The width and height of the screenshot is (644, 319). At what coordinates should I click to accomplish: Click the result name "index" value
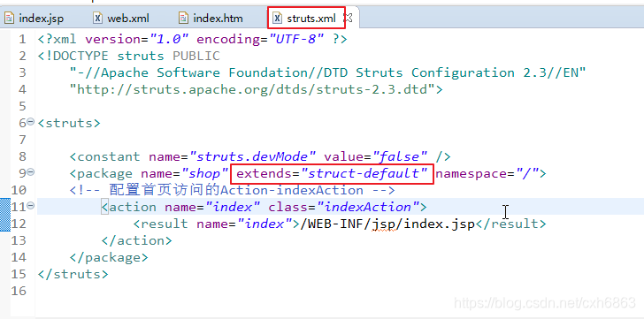(264, 224)
